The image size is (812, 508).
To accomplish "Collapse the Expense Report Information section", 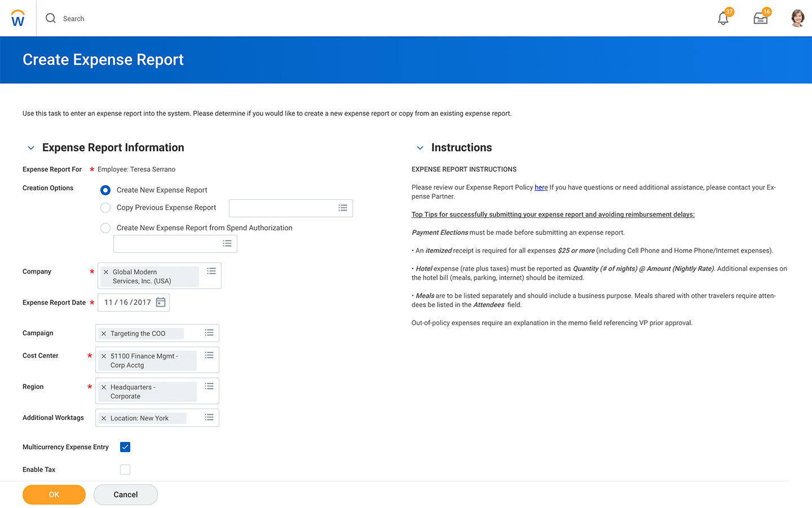I will tap(31, 148).
